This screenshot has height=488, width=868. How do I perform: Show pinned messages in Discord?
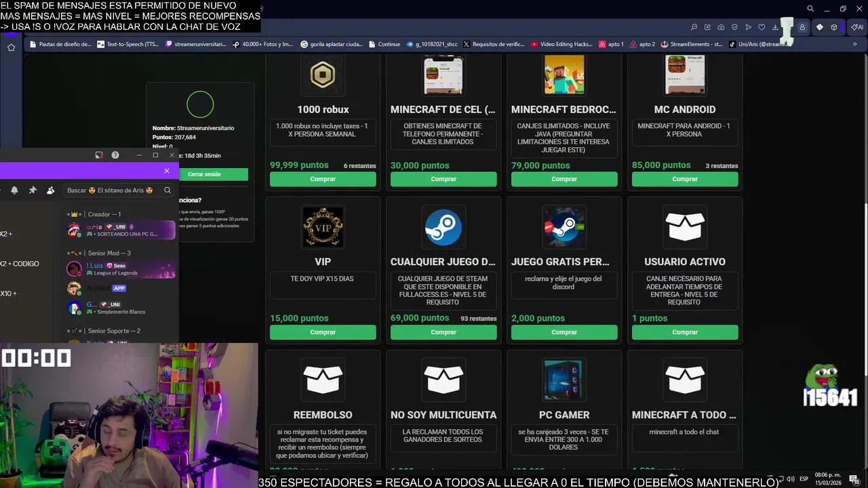33,190
